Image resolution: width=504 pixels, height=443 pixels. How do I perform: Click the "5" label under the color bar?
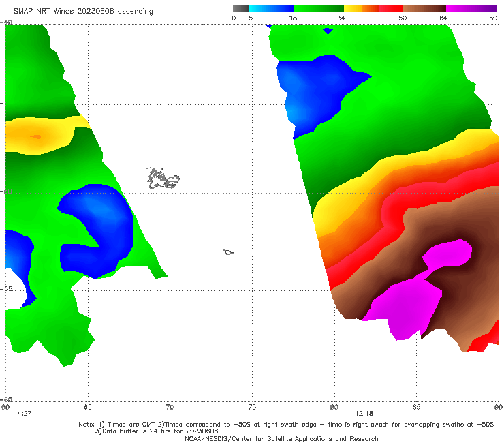coord(251,18)
